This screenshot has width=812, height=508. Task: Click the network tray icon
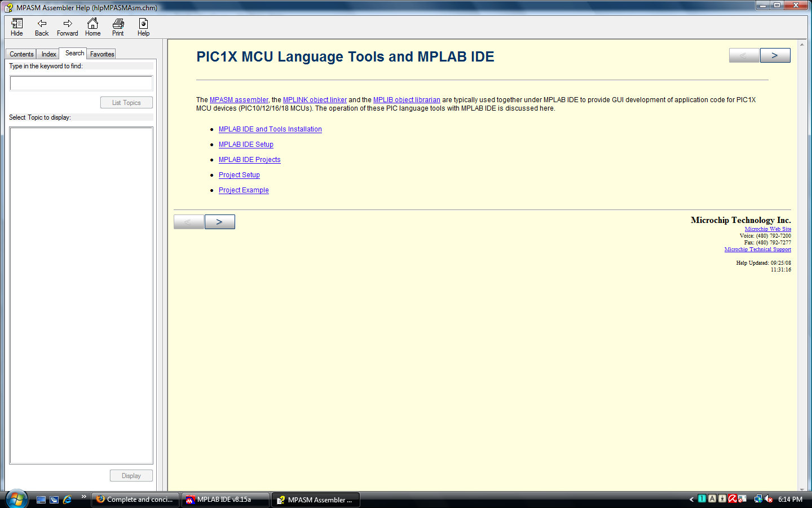pos(758,499)
